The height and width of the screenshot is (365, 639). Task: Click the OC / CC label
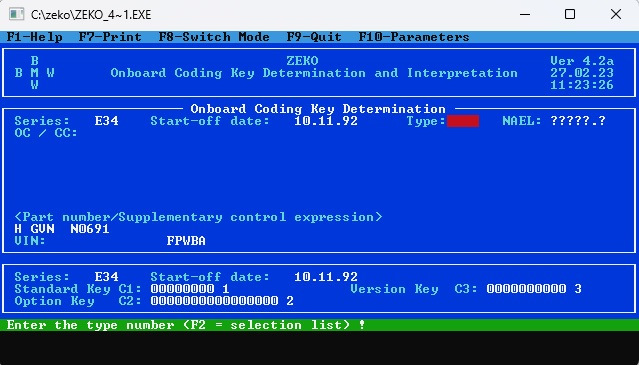click(x=46, y=133)
